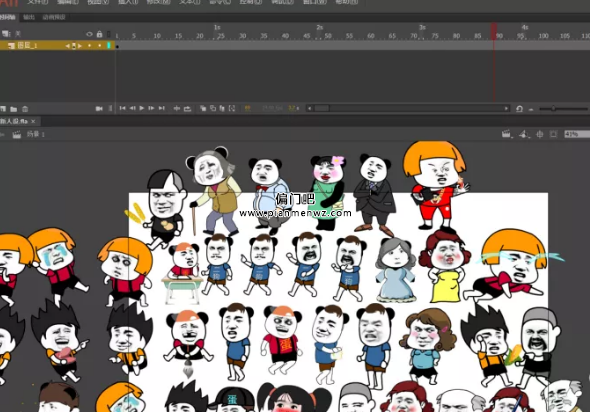Enable onion skin mode
Screen dimensions: 590x412
pyautogui.click(x=203, y=109)
